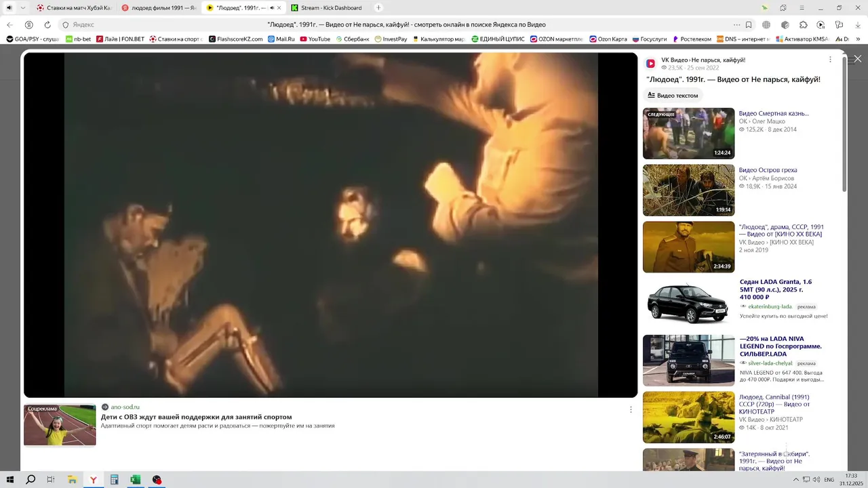The height and width of the screenshot is (488, 868).
Task: Open Людоед драма СССР 1991 thumbnail
Action: tap(688, 247)
